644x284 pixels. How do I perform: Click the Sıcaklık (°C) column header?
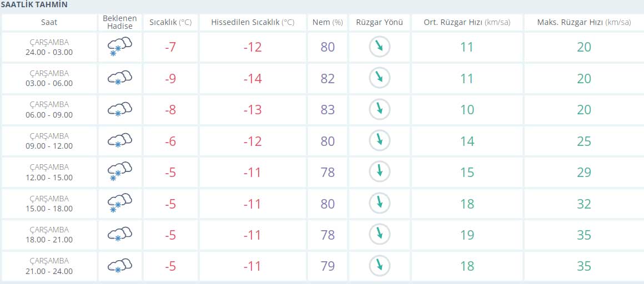coord(170,22)
